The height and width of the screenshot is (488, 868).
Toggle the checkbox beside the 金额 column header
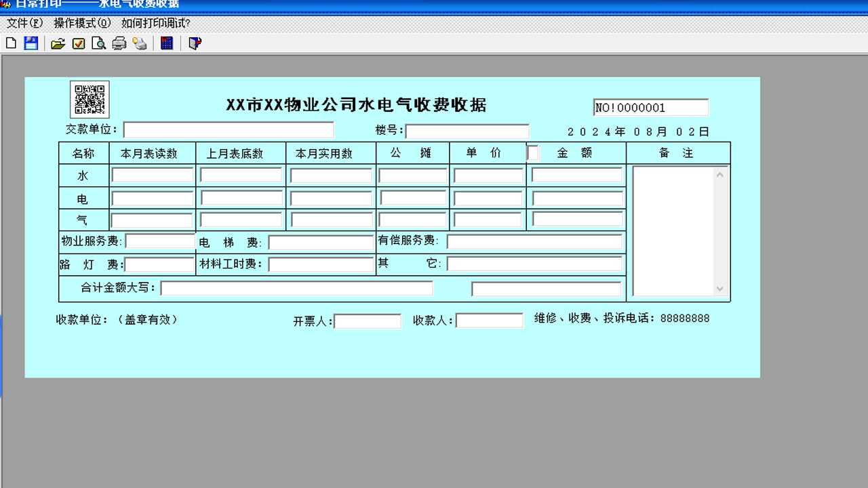tap(532, 152)
